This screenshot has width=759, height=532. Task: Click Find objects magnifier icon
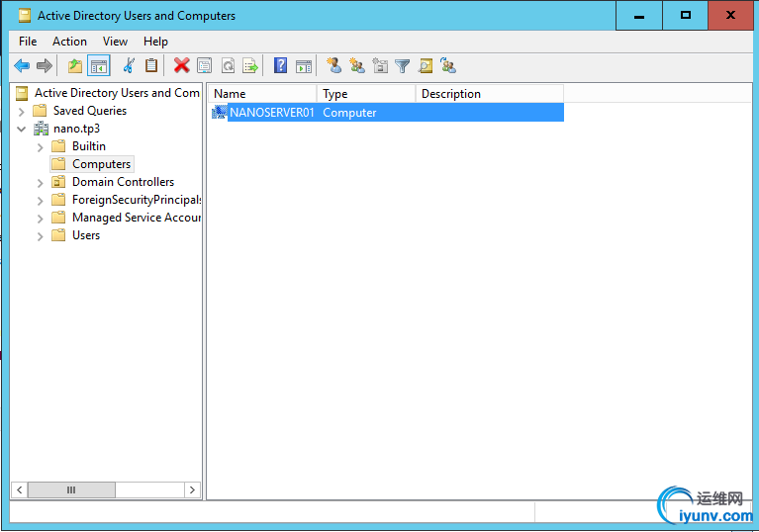click(426, 65)
